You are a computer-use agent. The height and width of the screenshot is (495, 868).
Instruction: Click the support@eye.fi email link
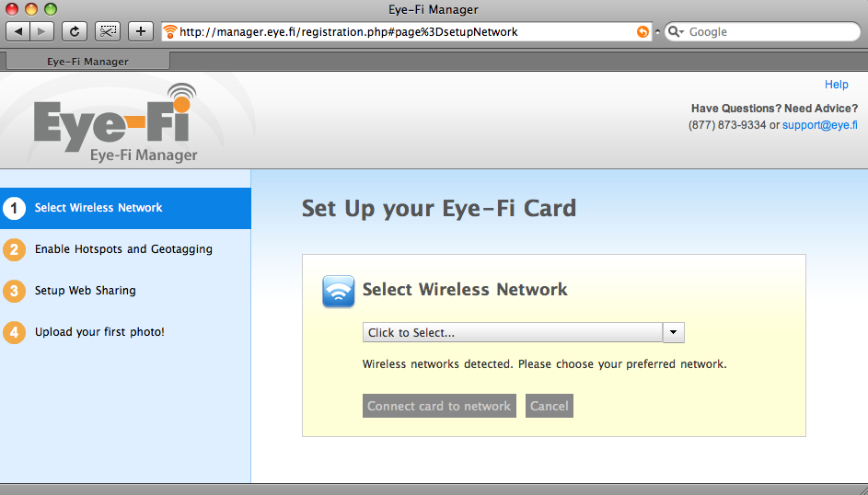click(x=819, y=125)
